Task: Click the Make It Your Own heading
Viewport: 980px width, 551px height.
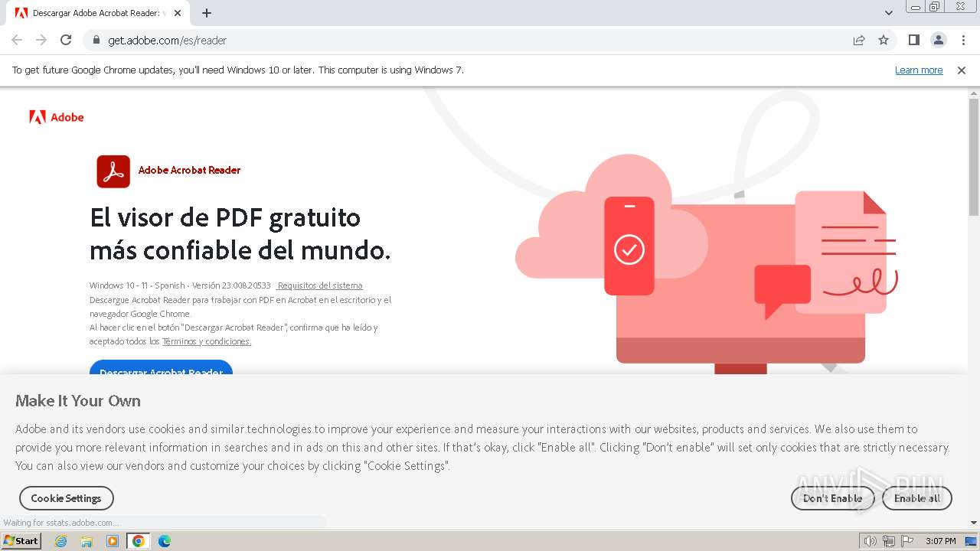Action: coord(78,401)
